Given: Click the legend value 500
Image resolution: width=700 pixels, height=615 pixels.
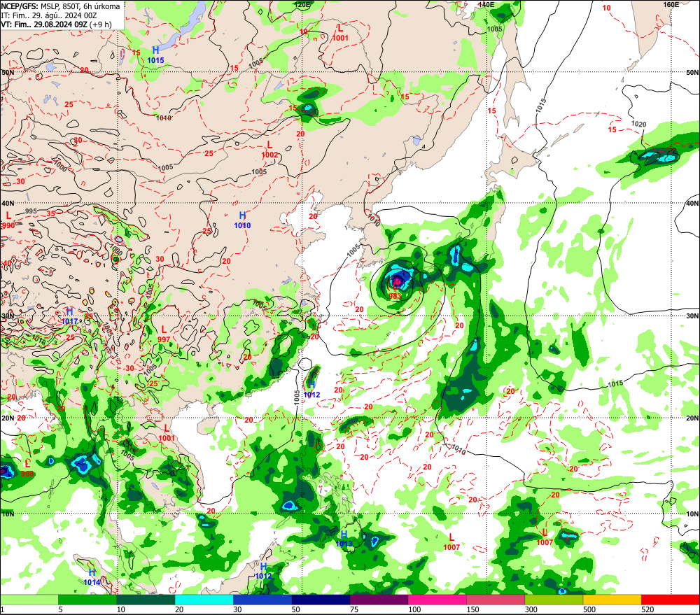Looking at the screenshot, I should (589, 609).
